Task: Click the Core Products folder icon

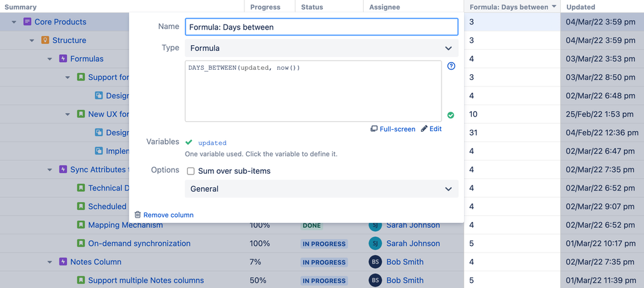Action: [x=27, y=22]
